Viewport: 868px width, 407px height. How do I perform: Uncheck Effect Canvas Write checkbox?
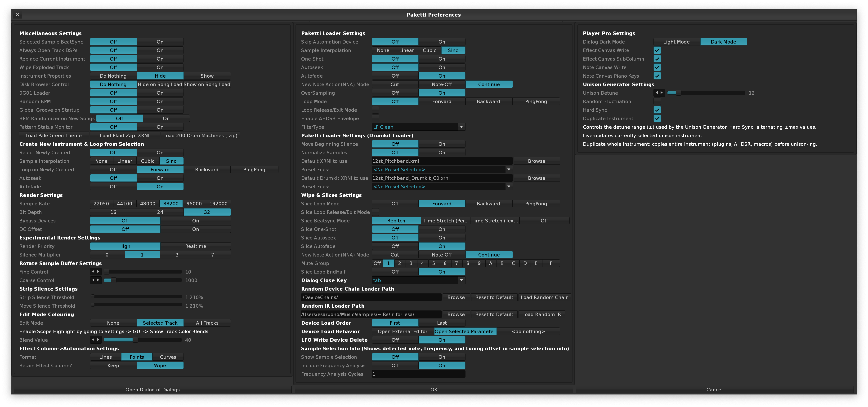(x=657, y=50)
